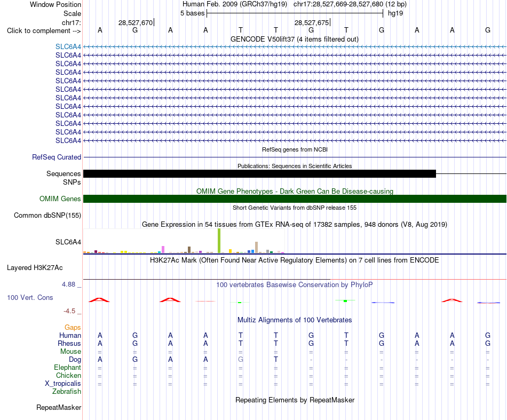Click the Sequences track label
507x420 pixels.
coord(64,174)
